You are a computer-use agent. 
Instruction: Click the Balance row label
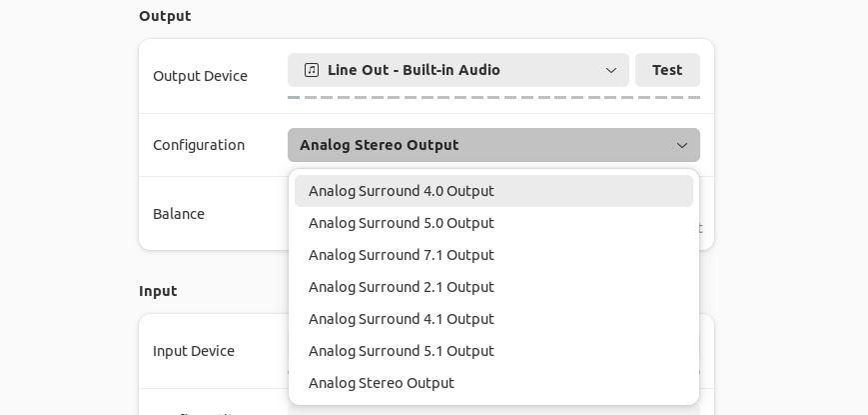coord(179,214)
